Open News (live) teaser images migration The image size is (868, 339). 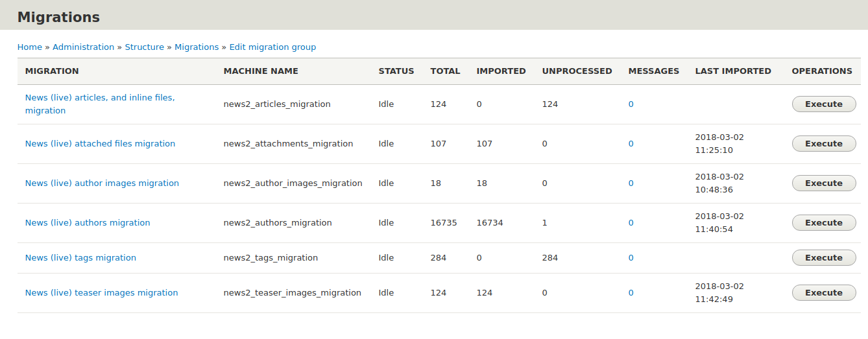click(x=101, y=293)
